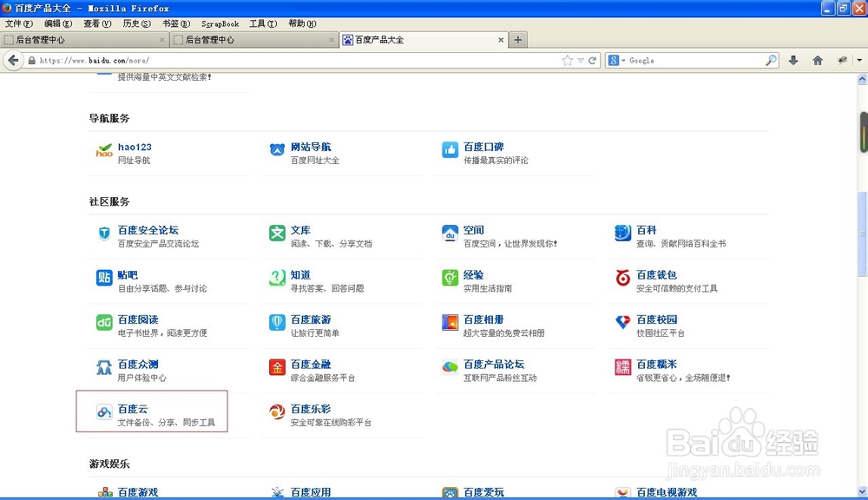This screenshot has height=500, width=868.
Task: Click the 贴吧 icon
Action: 104,278
